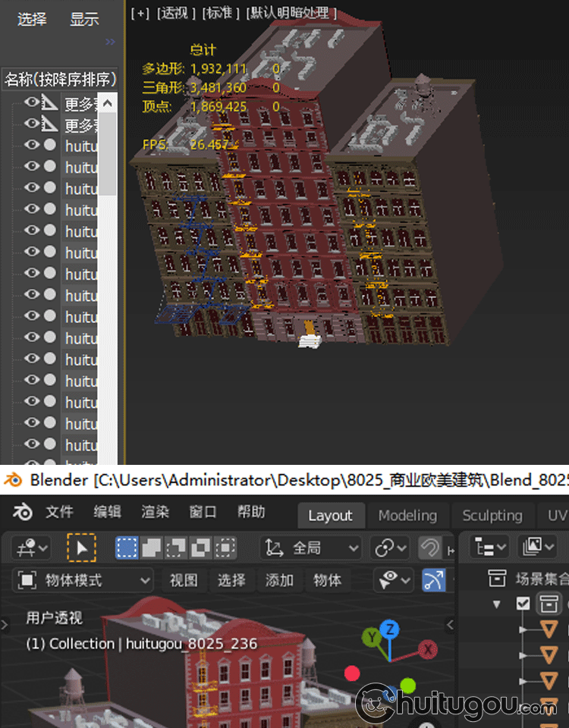Click the 默认明暗处理 viewport shading label
569x728 pixels.
pyautogui.click(x=291, y=13)
